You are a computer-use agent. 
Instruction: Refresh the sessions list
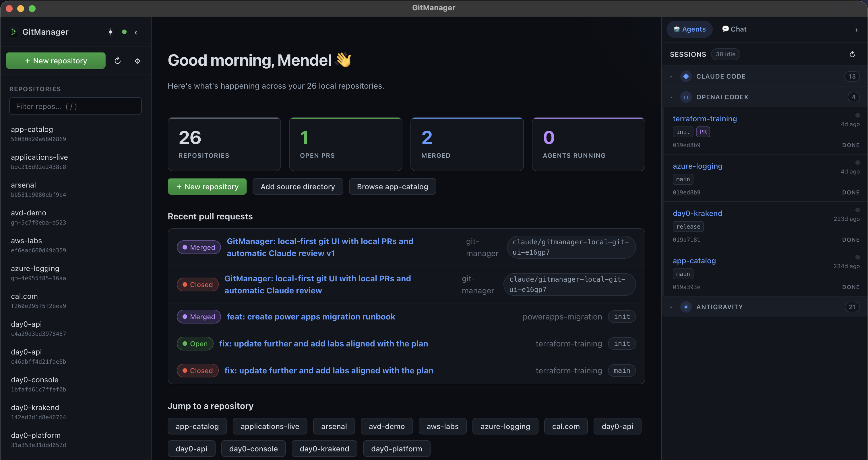(x=852, y=54)
